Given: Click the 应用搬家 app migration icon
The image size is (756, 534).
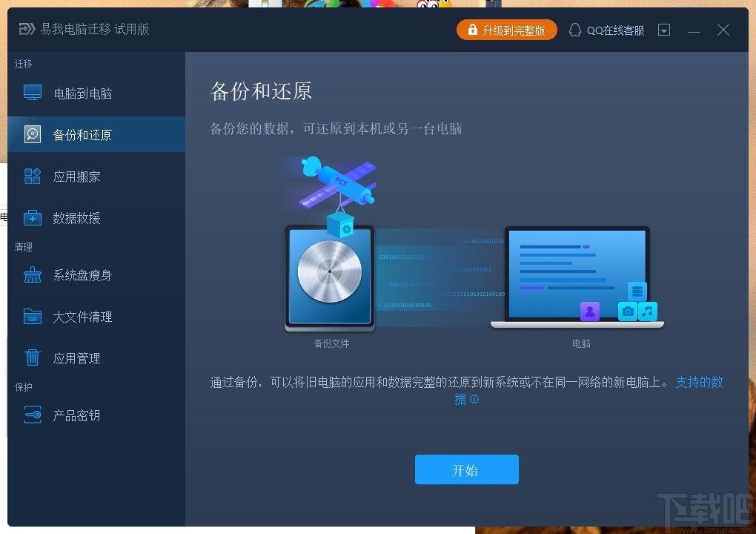Looking at the screenshot, I should 33,176.
